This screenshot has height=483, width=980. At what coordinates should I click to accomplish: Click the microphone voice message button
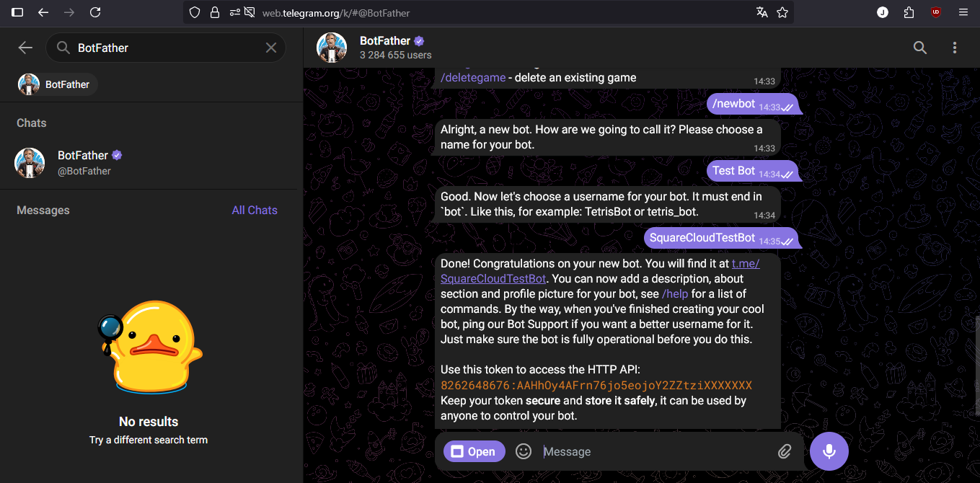pos(829,451)
